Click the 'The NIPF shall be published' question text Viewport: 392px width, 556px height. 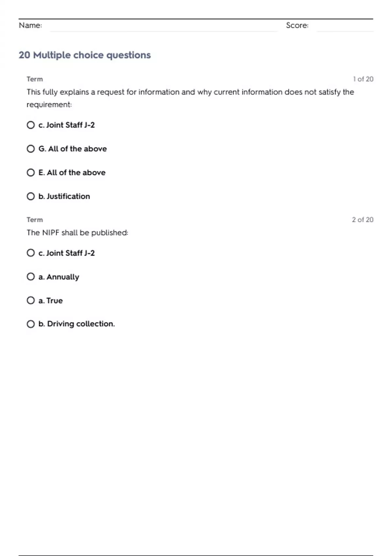coord(77,233)
